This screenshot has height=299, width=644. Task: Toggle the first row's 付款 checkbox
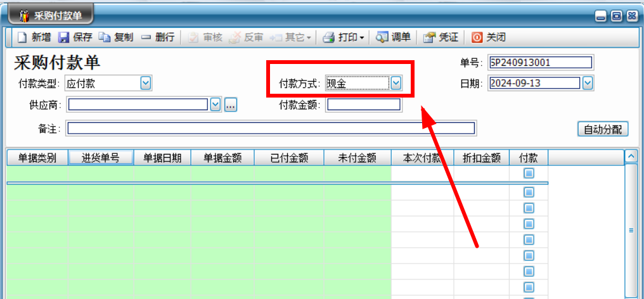point(529,174)
